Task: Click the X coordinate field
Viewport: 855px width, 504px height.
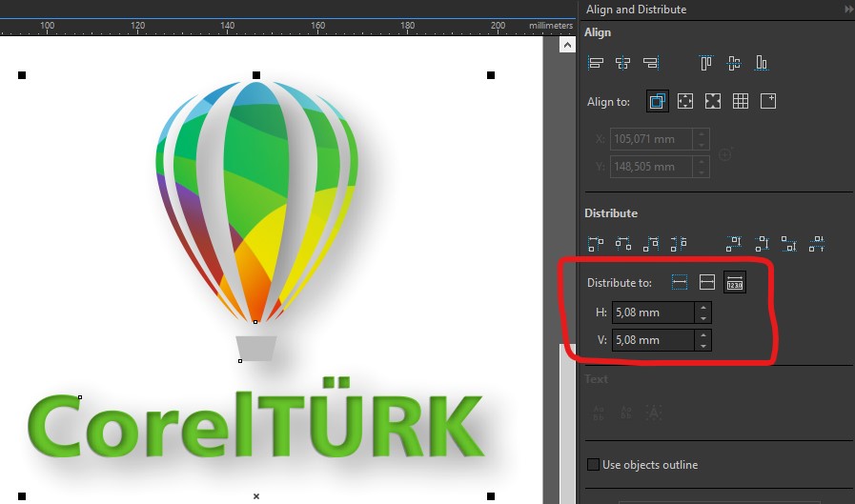Action: click(x=651, y=139)
